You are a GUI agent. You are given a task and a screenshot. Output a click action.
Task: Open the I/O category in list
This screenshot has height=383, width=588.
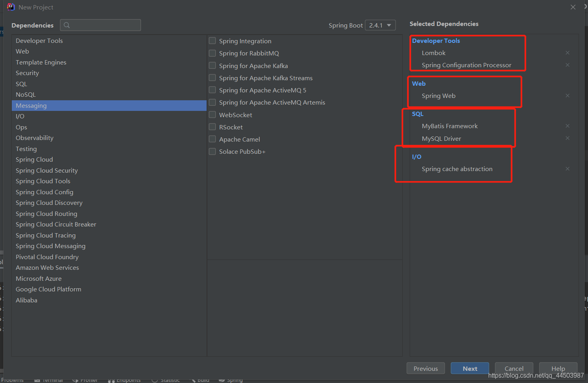(x=109, y=116)
